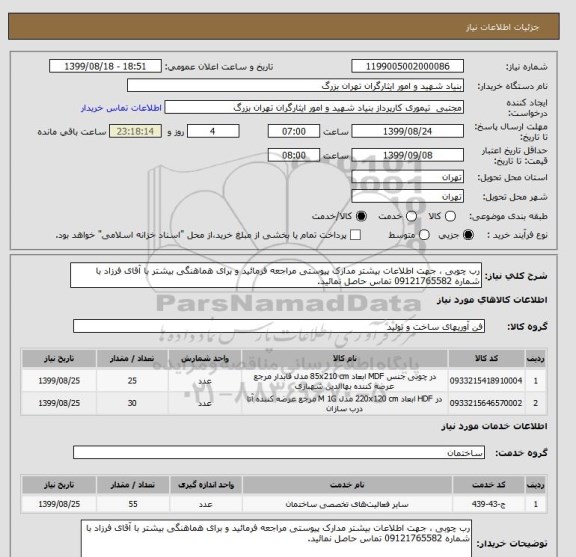The height and width of the screenshot is (557, 576).
Task: Click the request creator field مجتبی تیموری
Action: coord(314,107)
